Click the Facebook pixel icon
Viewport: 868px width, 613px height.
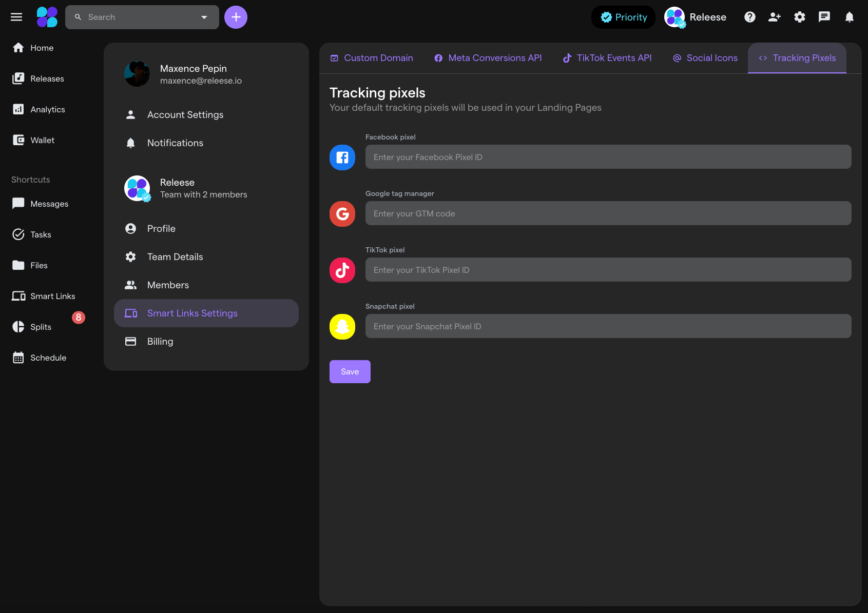(342, 157)
